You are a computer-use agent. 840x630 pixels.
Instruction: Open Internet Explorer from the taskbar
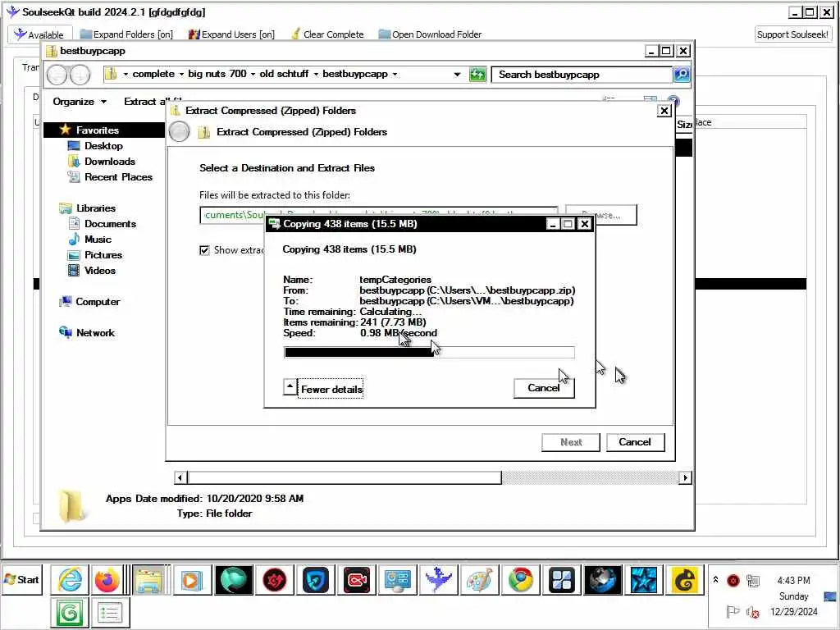70,580
